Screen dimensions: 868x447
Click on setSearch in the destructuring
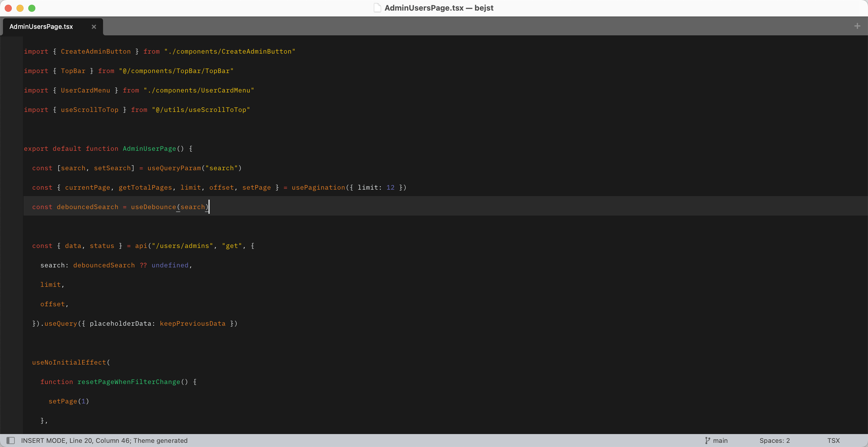[x=112, y=168]
